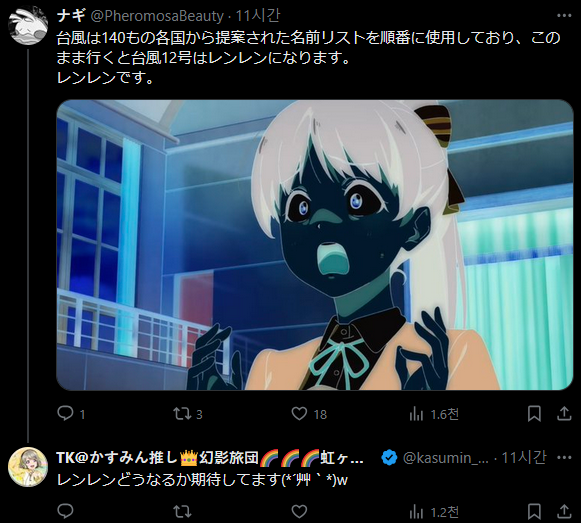This screenshot has width=581, height=523.
Task: Open the attached anime image
Action: pos(315,245)
